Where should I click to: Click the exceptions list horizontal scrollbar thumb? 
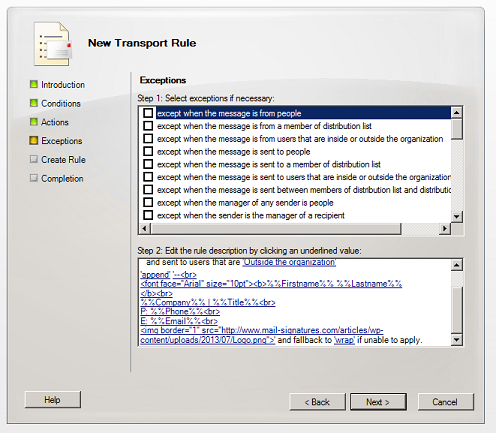tap(275, 229)
